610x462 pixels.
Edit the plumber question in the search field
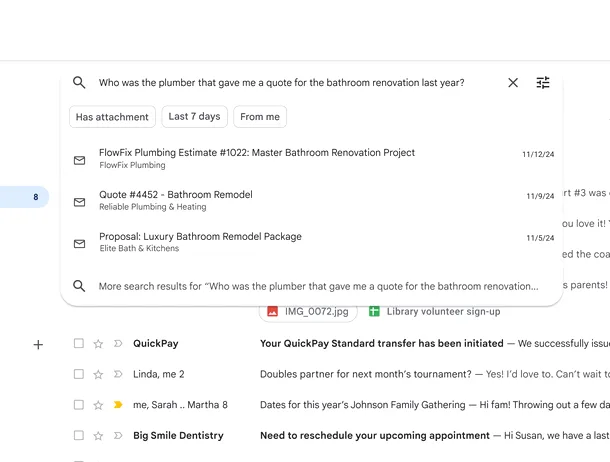[x=282, y=83]
